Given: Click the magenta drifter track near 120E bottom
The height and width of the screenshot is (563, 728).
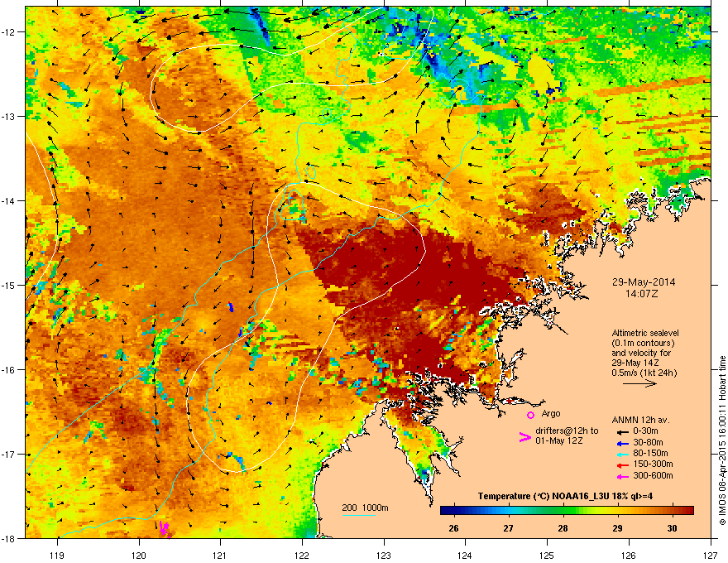Looking at the screenshot, I should 164,528.
